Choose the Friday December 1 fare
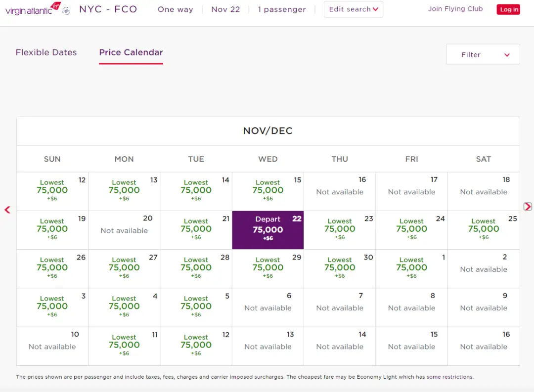This screenshot has height=392, width=534. click(x=411, y=268)
